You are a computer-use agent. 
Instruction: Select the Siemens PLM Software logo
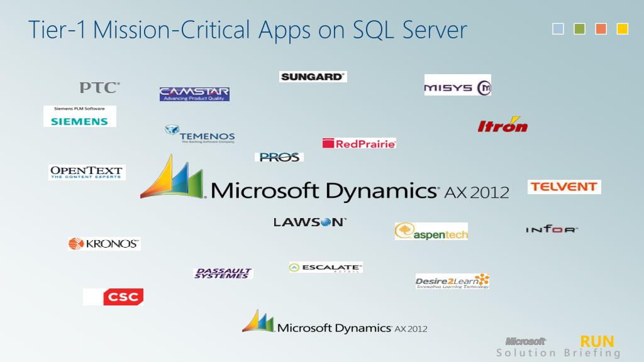[80, 116]
